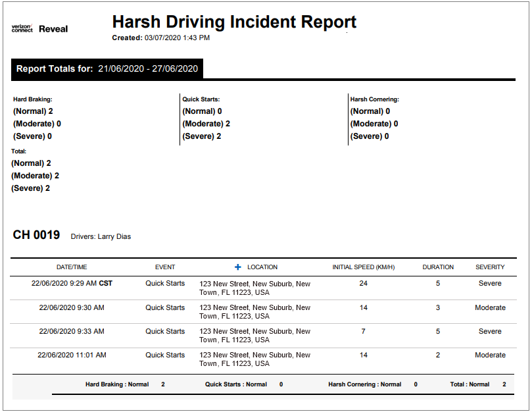Click Hard Braking (Severe) 0 value
The image size is (532, 416).
[x=33, y=136]
